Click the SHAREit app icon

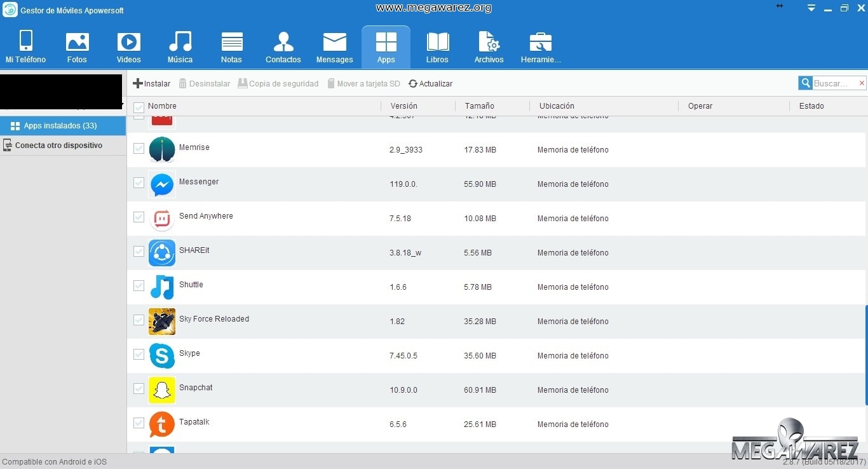tap(162, 253)
